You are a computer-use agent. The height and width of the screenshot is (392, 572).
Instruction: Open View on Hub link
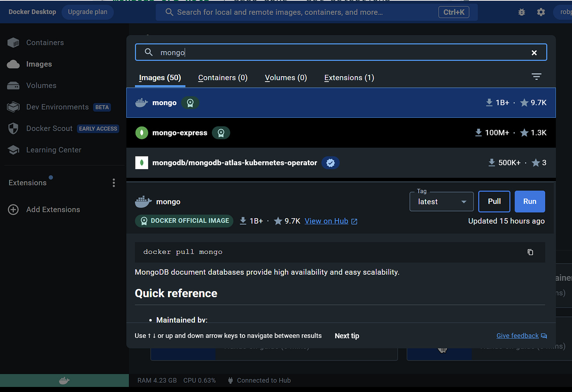click(326, 221)
